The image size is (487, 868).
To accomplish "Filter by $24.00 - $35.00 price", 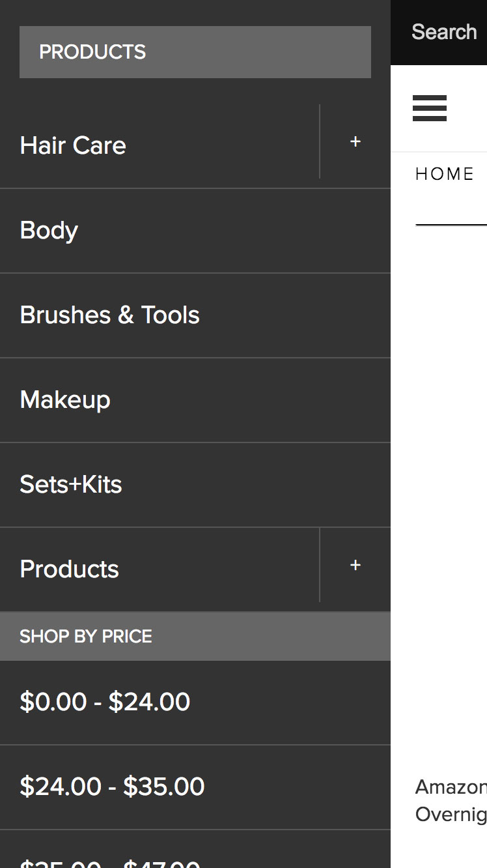I will point(112,787).
